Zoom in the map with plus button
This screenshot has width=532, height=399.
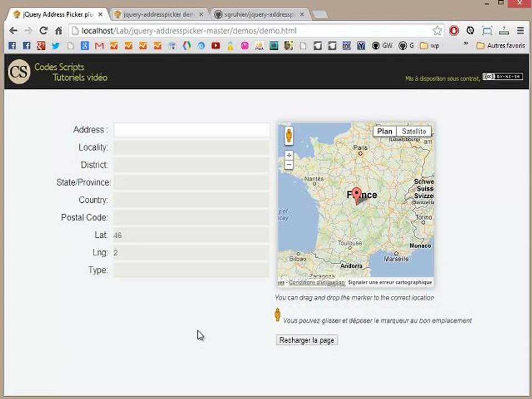coord(289,155)
